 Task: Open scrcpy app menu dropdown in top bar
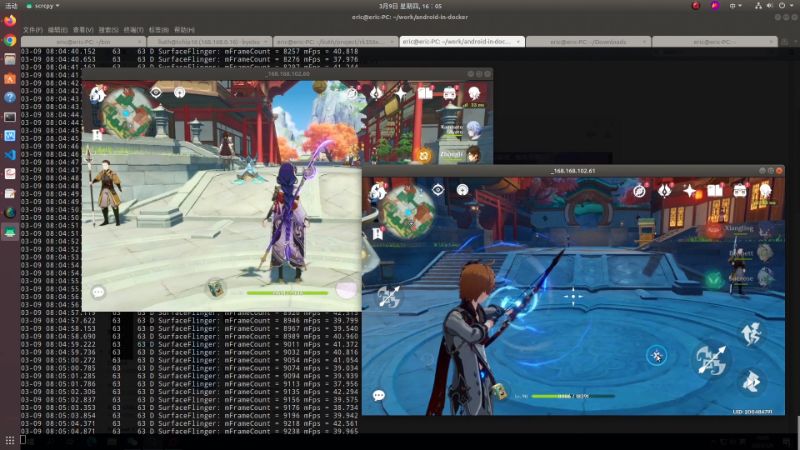[43, 6]
